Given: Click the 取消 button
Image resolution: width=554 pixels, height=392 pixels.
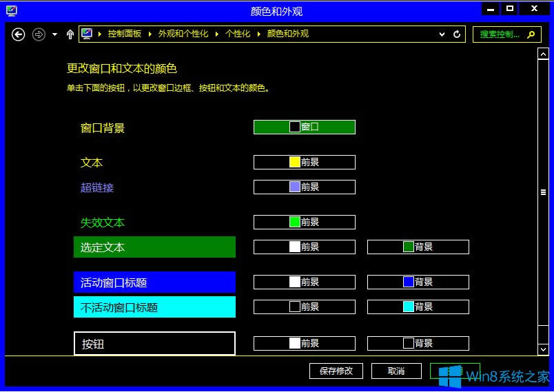Looking at the screenshot, I should coord(396,371).
